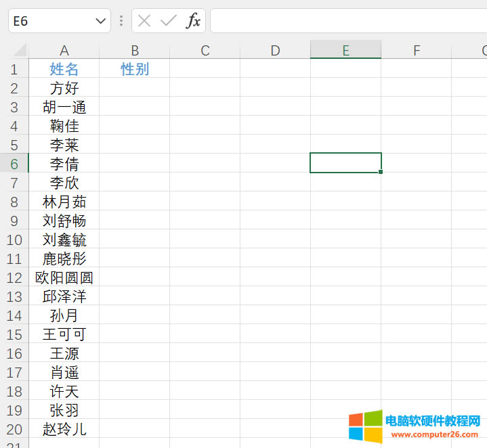Select the cell containing 欧阳圆圆
The height and width of the screenshot is (448, 487).
tap(64, 277)
